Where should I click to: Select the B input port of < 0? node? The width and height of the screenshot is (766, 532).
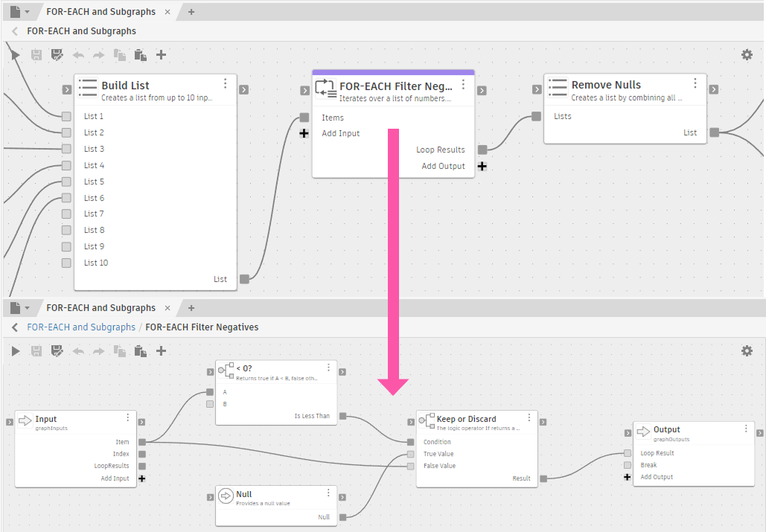click(210, 403)
